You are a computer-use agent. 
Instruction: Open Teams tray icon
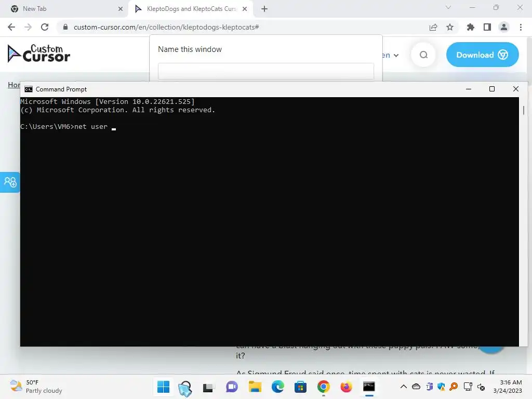[x=429, y=387]
